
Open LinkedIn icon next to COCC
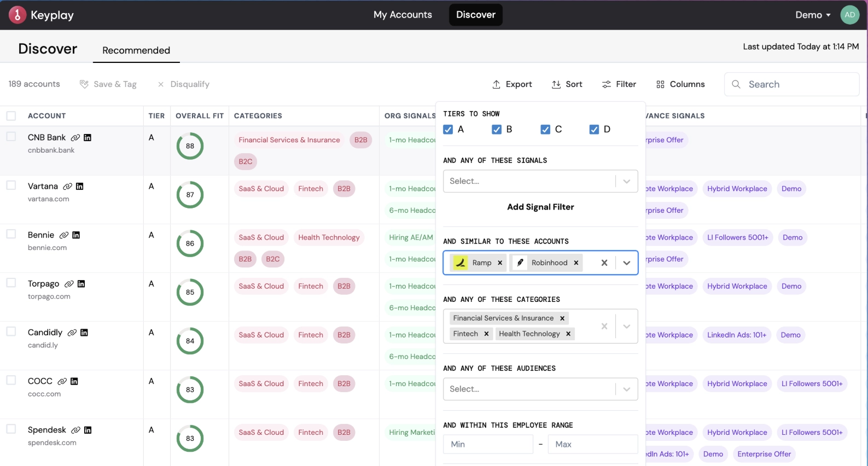[x=74, y=381]
